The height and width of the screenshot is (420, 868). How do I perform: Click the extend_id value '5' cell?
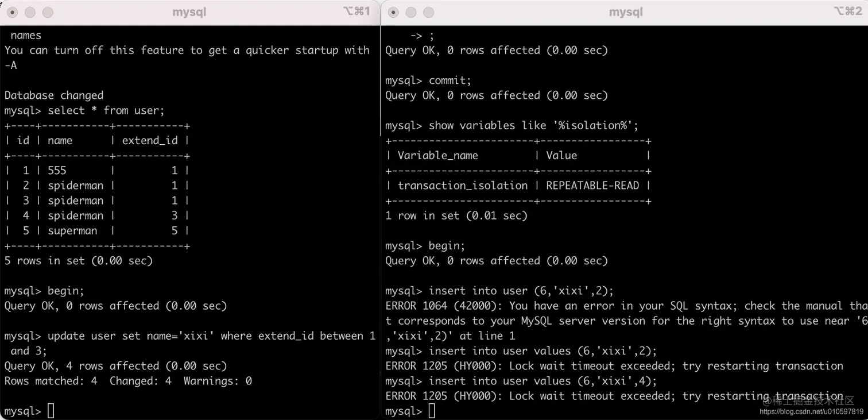pos(175,230)
